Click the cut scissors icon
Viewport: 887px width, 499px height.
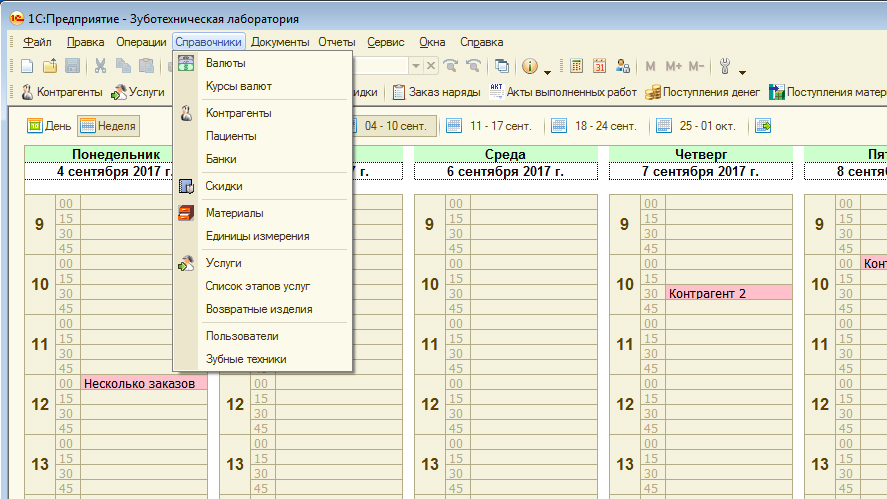click(x=100, y=66)
